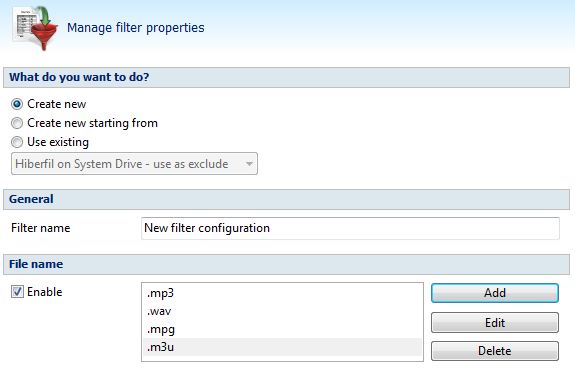The width and height of the screenshot is (575, 369).
Task: Click the Delete button
Action: 495,351
